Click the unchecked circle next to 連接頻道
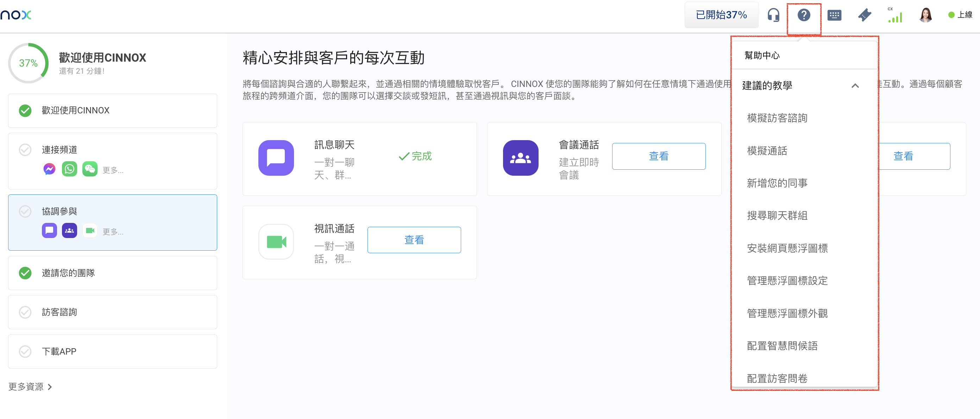 [x=25, y=150]
